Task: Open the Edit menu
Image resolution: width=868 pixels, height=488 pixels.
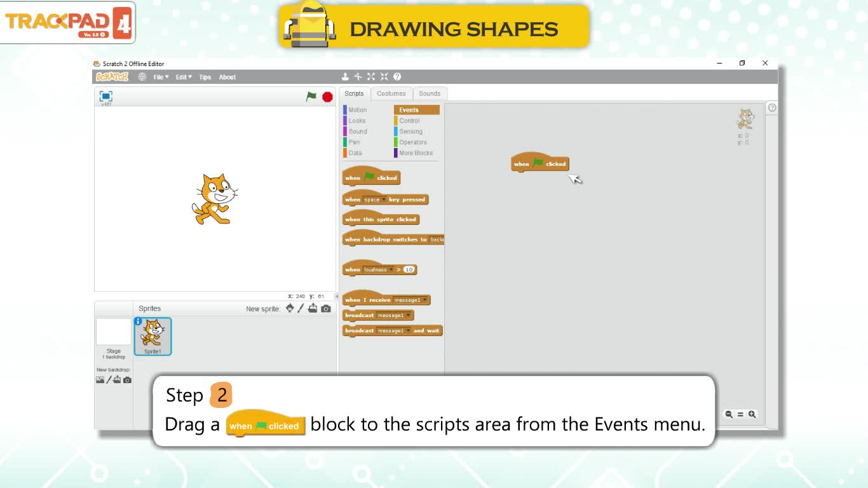Action: [184, 77]
